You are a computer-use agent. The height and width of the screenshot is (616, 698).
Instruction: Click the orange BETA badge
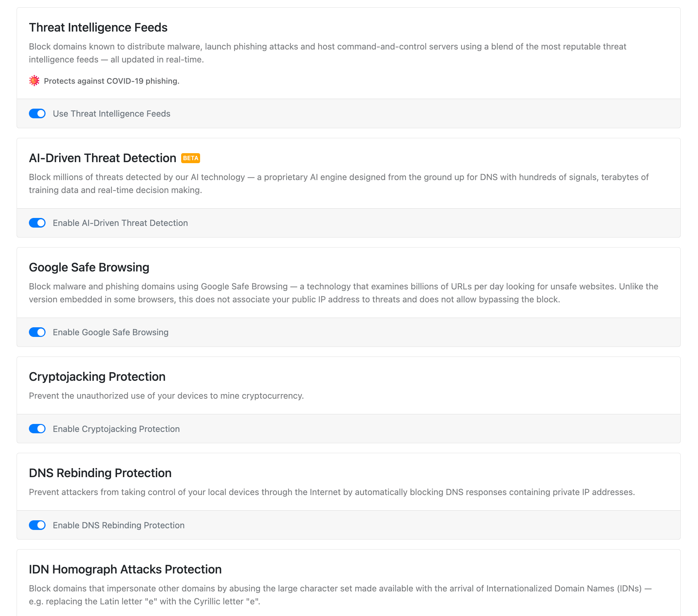[190, 158]
